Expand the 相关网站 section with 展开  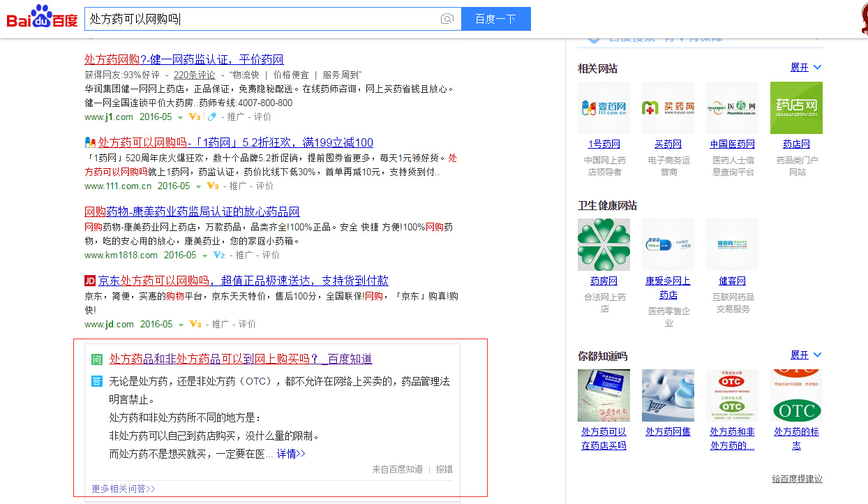click(x=806, y=68)
